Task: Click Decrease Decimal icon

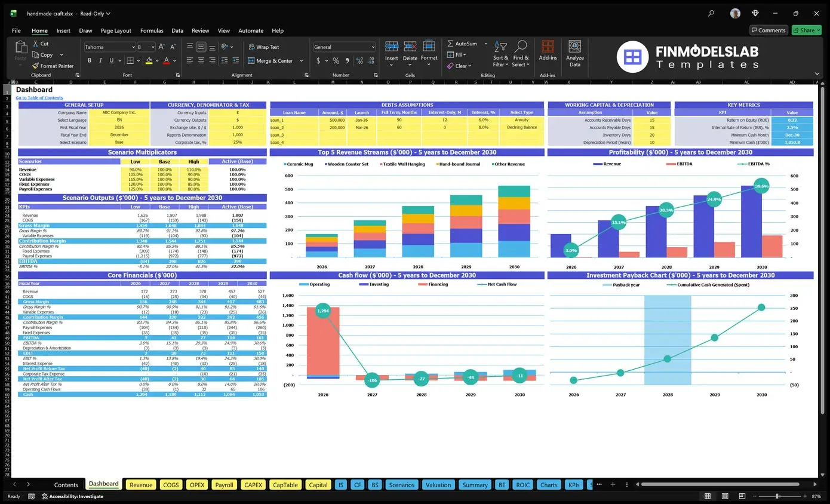Action: pyautogui.click(x=370, y=60)
